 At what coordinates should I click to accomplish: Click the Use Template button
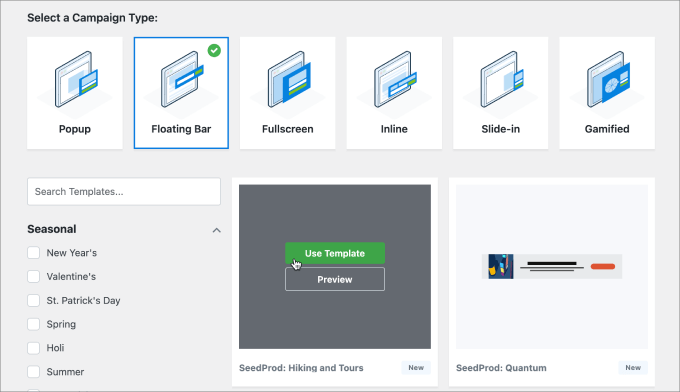pos(335,253)
